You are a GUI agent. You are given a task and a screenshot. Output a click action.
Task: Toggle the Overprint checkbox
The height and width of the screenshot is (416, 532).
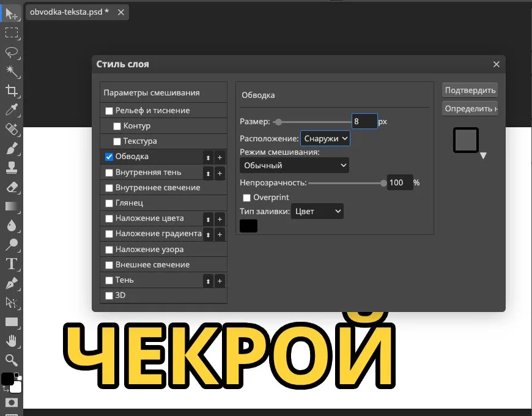point(246,198)
